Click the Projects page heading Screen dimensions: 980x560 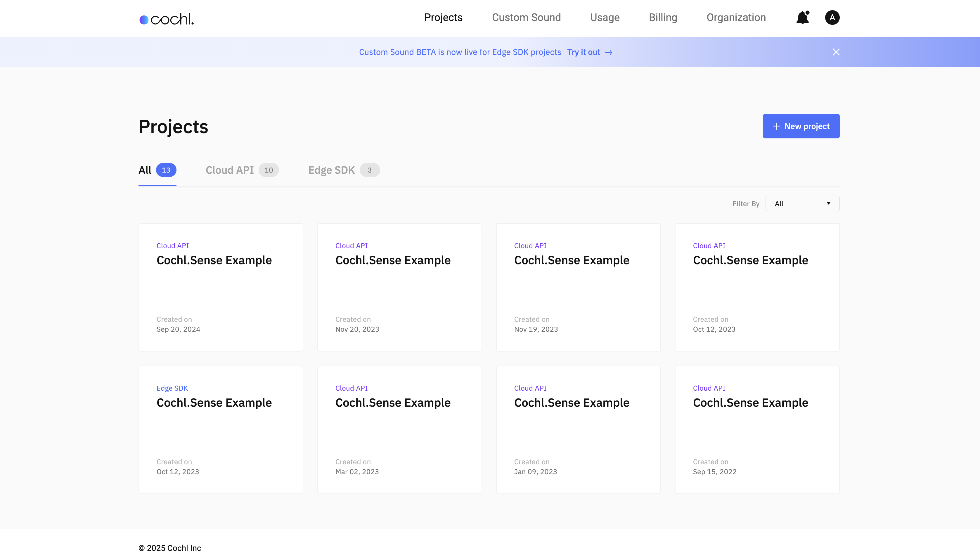click(x=173, y=126)
